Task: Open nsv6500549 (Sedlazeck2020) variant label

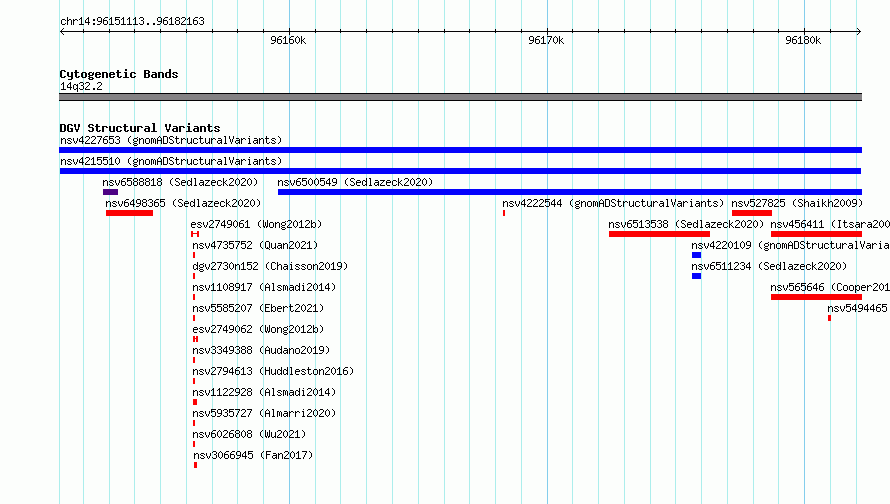Action: 355,182
